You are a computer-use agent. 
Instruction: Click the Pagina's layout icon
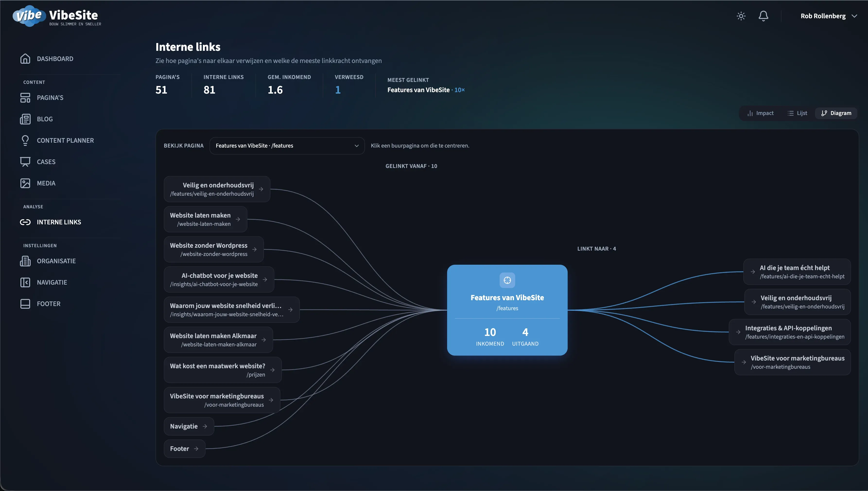[25, 97]
